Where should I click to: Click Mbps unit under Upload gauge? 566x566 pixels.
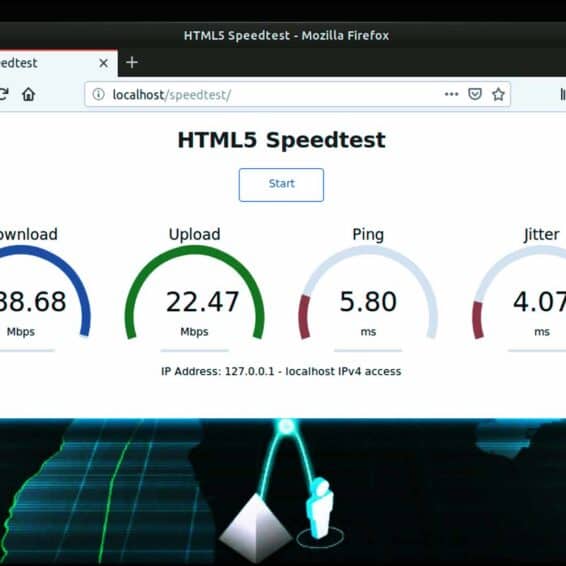pyautogui.click(x=194, y=332)
